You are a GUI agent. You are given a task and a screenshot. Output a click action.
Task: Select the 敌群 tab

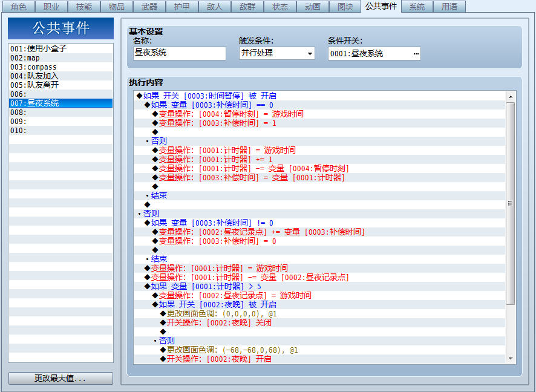click(x=247, y=7)
